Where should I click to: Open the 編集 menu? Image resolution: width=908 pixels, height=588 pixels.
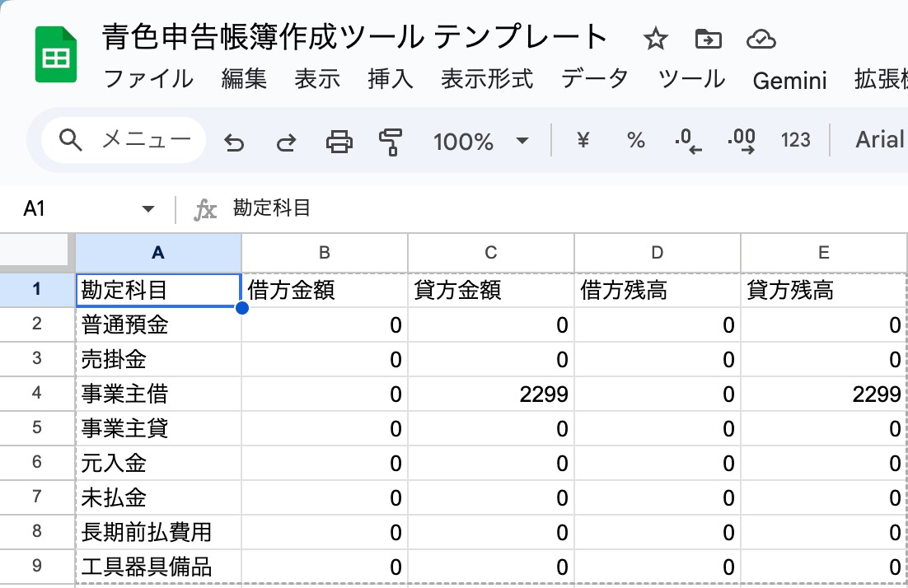244,79
